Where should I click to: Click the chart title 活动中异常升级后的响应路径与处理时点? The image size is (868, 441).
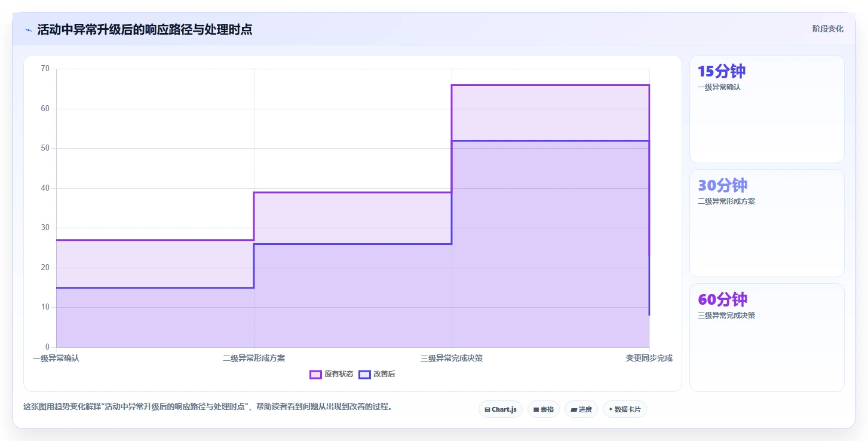click(x=145, y=30)
